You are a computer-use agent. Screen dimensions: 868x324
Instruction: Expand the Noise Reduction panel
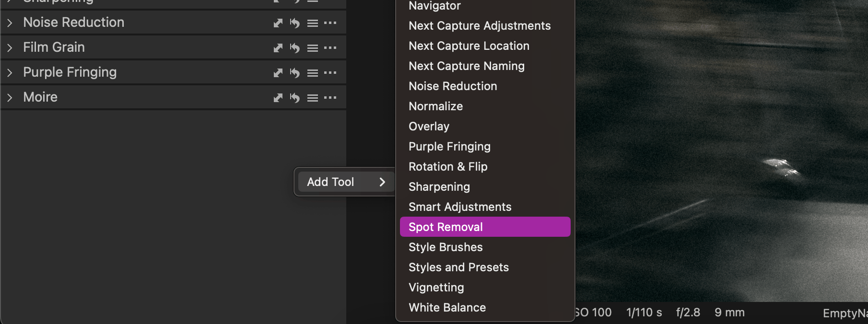[10, 23]
